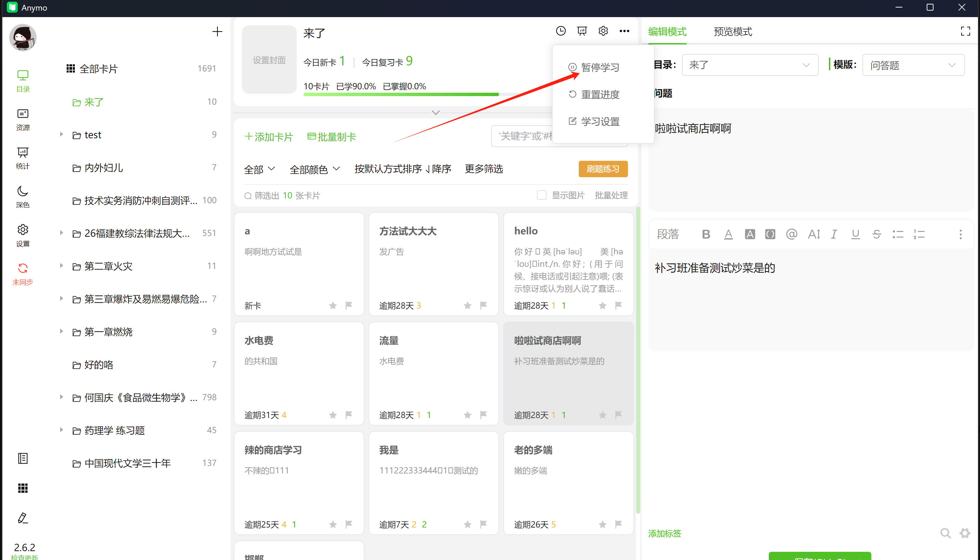The height and width of the screenshot is (560, 980).
Task: Flag the 方法试大大大 card
Action: point(483,305)
